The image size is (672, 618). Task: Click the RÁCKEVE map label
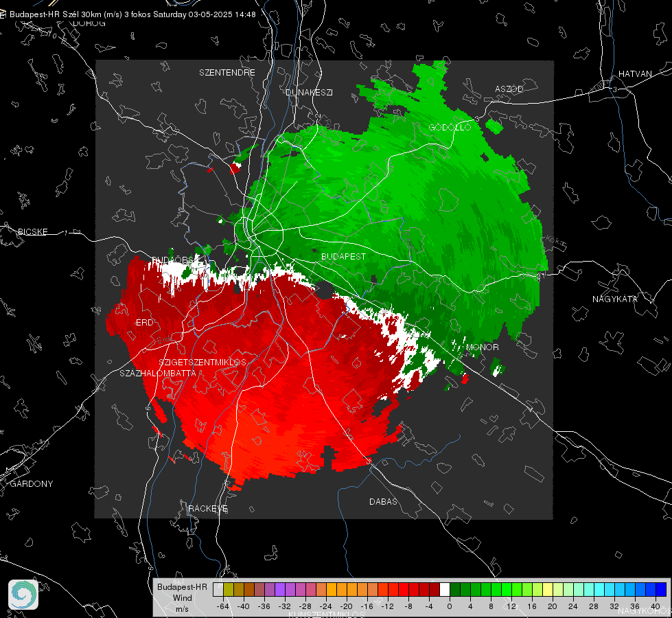click(208, 508)
